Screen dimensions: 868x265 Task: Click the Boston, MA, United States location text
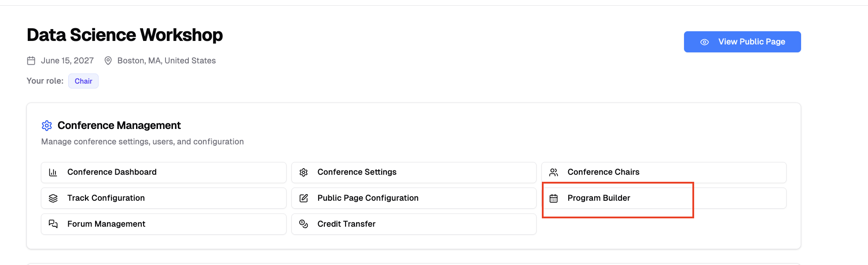point(166,61)
